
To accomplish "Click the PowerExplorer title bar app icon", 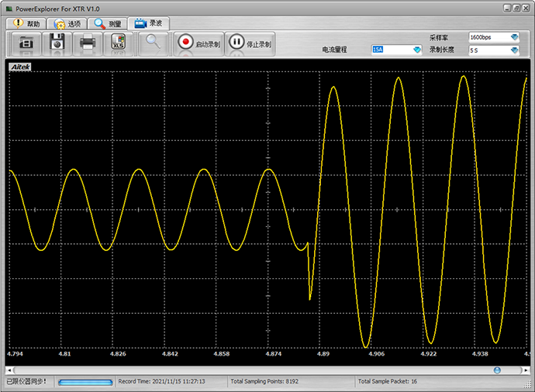I will click(9, 9).
